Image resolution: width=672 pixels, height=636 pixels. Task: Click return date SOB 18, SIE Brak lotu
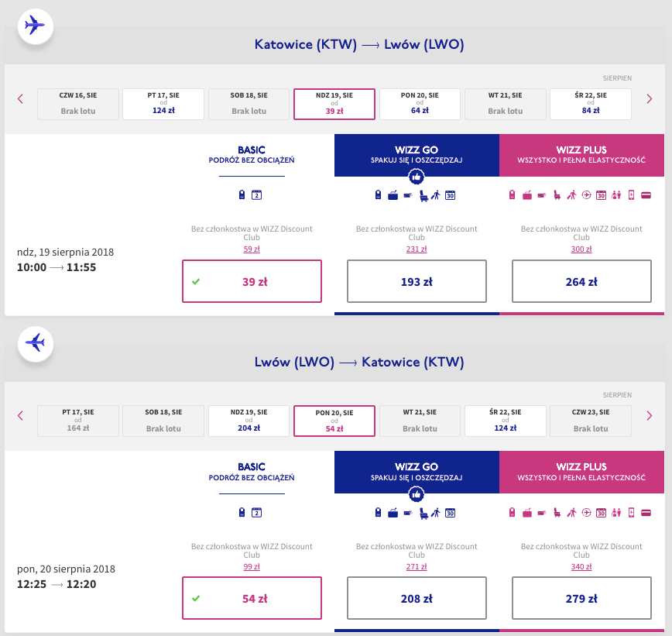(x=163, y=421)
